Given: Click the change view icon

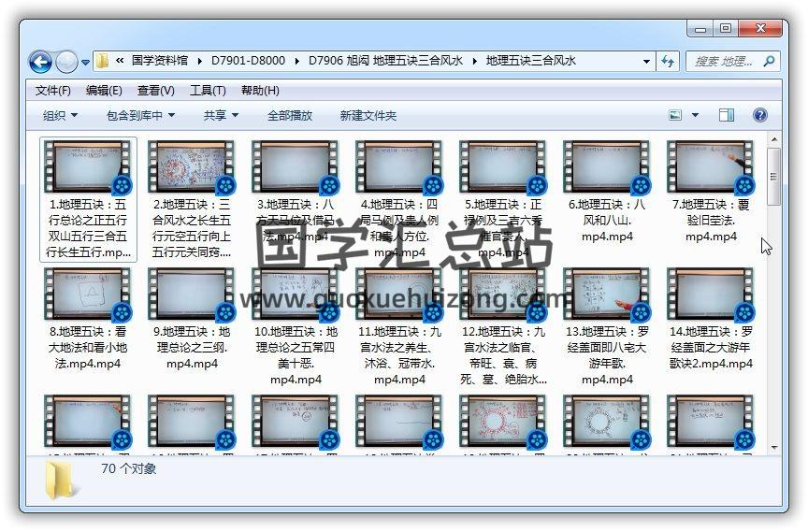Looking at the screenshot, I should [x=675, y=115].
